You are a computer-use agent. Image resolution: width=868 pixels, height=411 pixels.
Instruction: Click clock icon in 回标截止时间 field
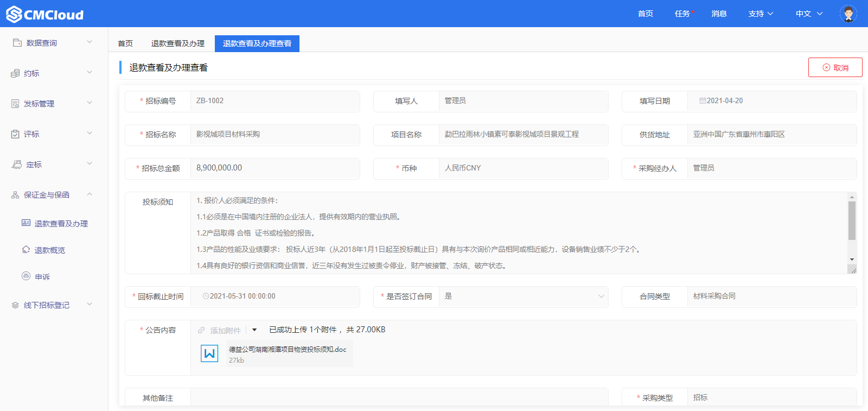[206, 296]
